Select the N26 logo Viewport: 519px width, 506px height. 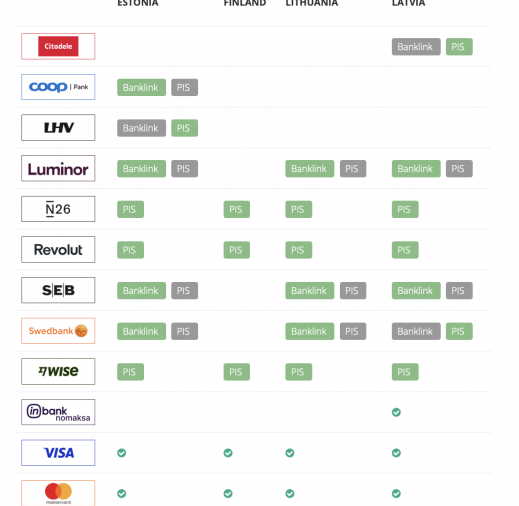[58, 209]
